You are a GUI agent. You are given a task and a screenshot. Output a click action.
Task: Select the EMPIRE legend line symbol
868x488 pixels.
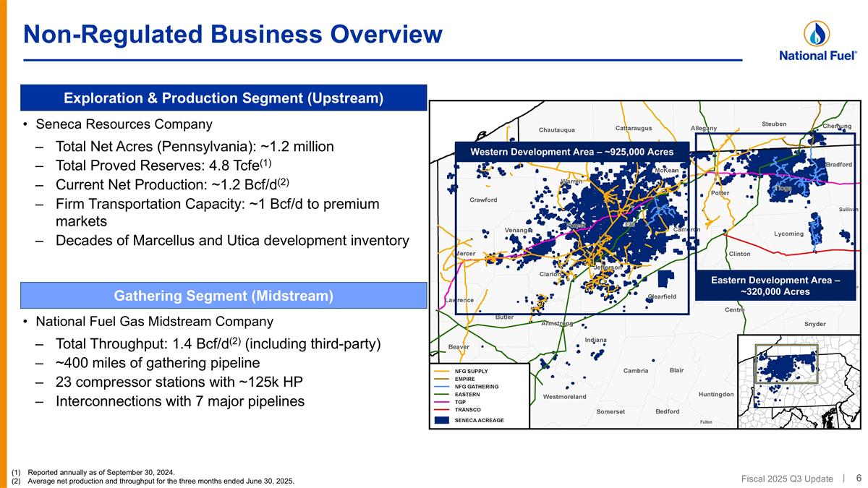[441, 379]
